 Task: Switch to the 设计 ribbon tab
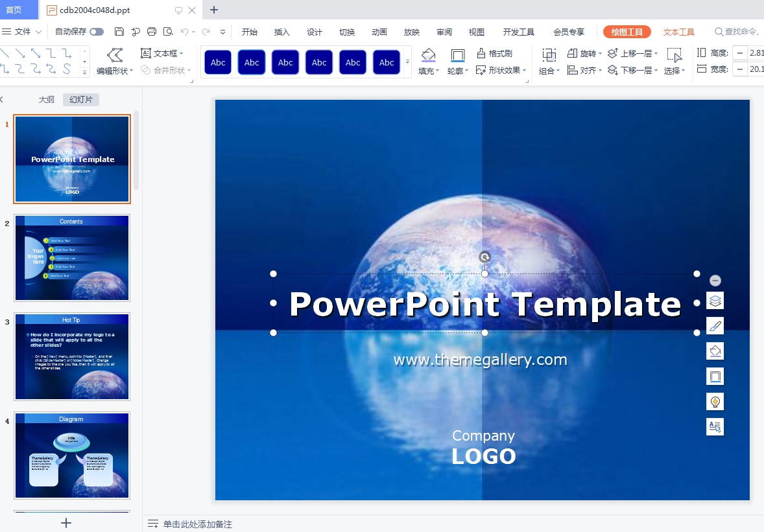(x=315, y=32)
